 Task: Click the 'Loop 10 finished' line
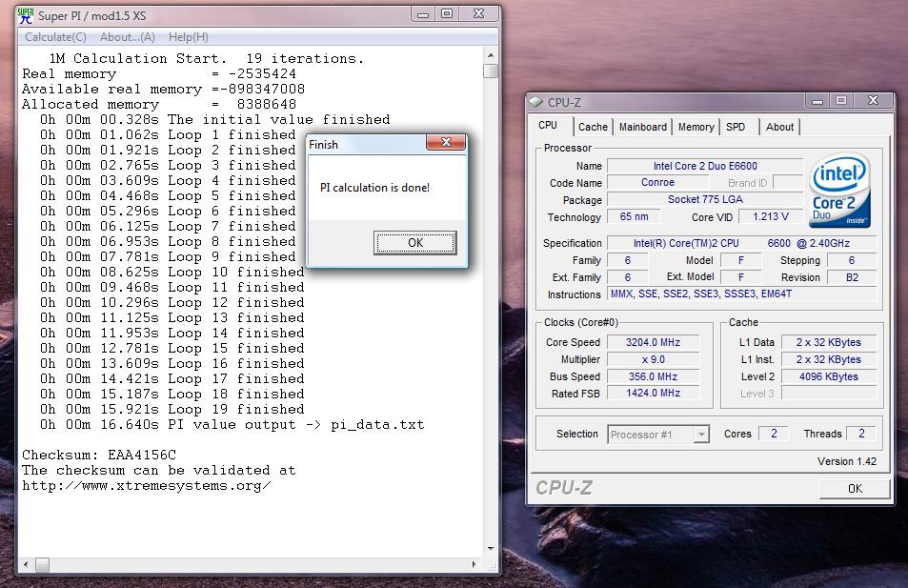click(x=172, y=273)
